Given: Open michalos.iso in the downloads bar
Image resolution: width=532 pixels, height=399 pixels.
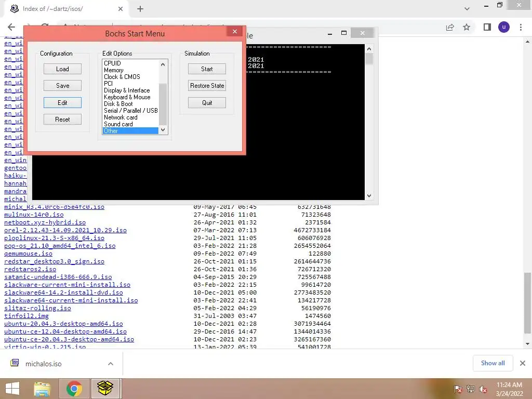Looking at the screenshot, I should tap(44, 364).
